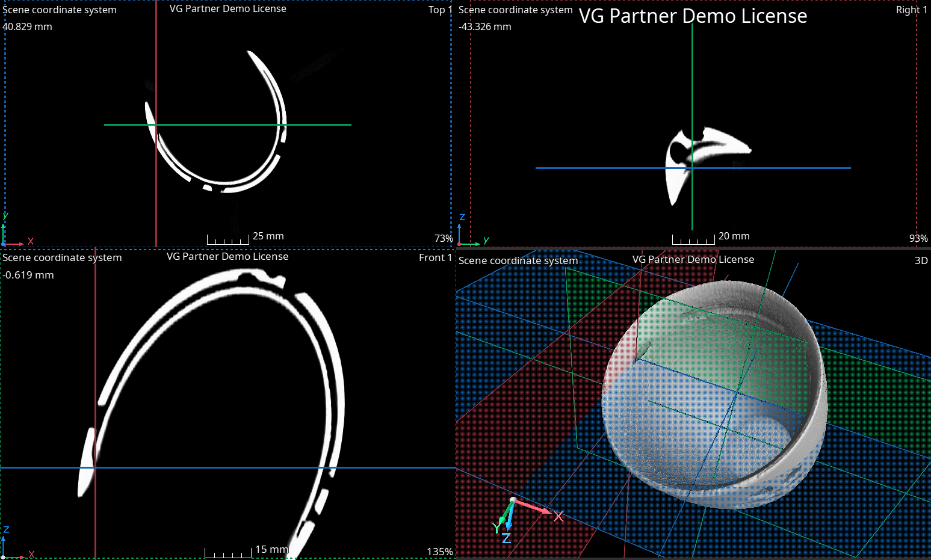Select the 40.829 mm slice position value
Image resolution: width=931 pixels, height=560 pixels.
(28, 27)
